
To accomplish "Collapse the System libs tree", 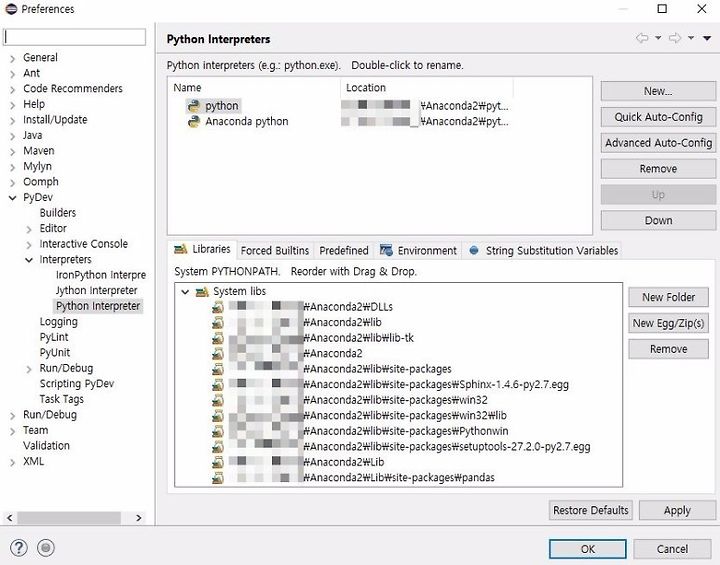I will pyautogui.click(x=185, y=292).
